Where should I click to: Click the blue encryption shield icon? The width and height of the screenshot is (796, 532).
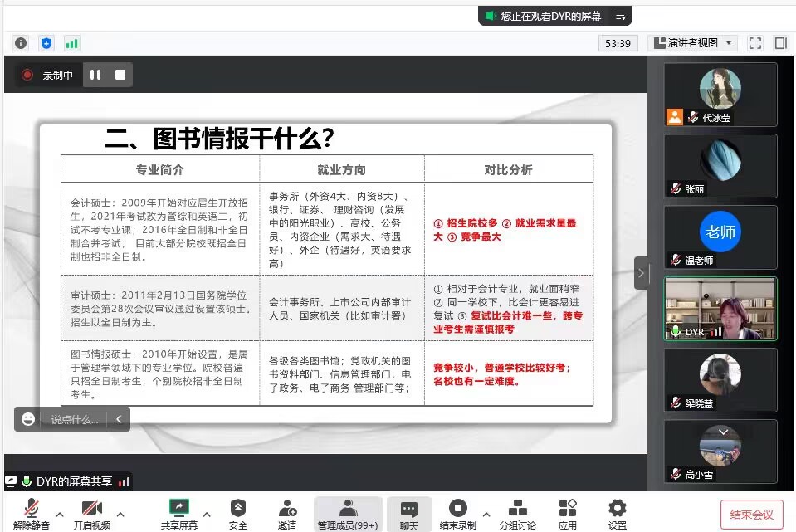46,43
